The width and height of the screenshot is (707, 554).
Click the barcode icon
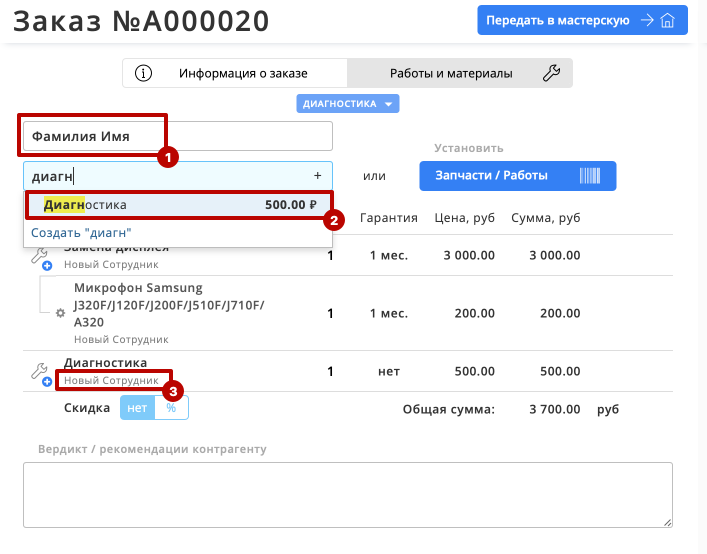(x=590, y=175)
